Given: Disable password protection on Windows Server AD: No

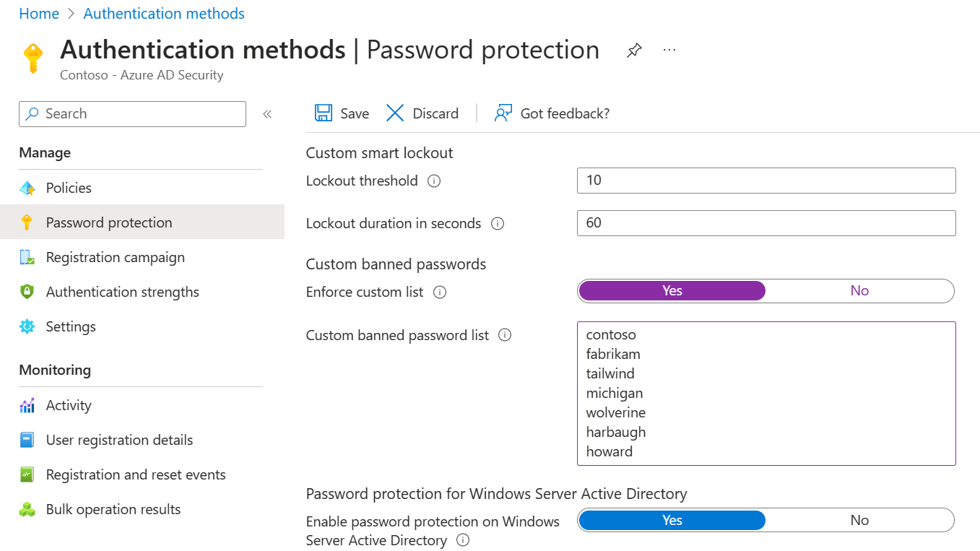Looking at the screenshot, I should point(859,521).
